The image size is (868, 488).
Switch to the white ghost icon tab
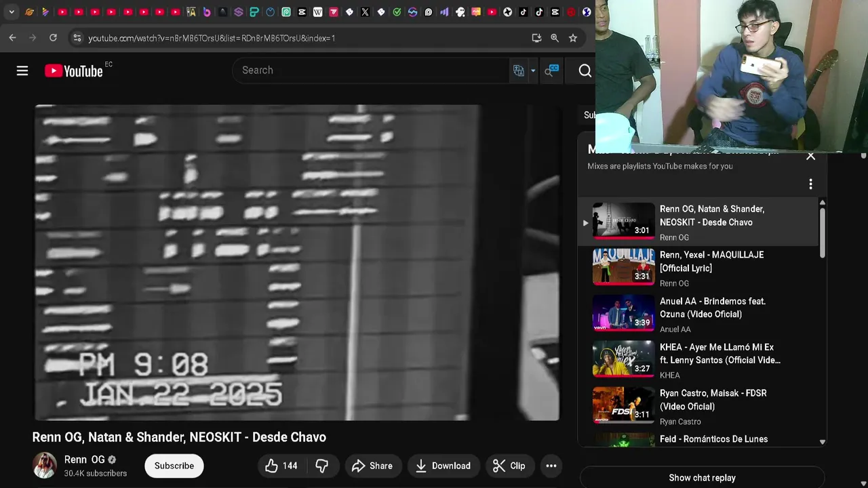click(460, 12)
